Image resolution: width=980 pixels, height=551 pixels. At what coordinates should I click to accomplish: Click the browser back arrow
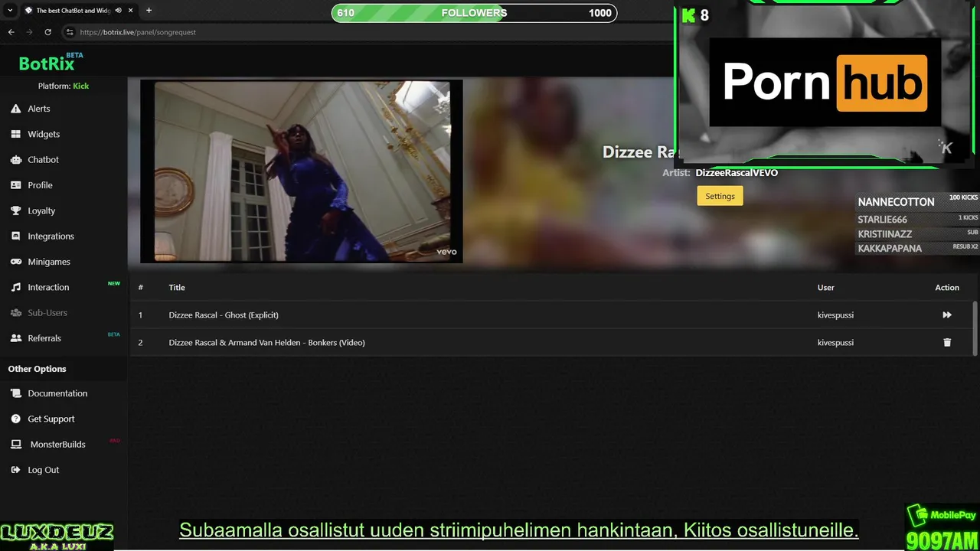pos(11,32)
